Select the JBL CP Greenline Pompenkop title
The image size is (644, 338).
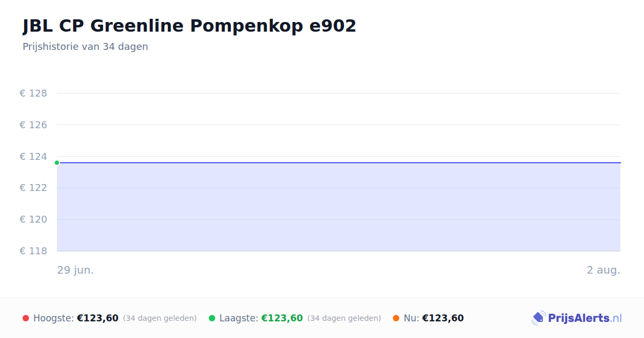click(189, 26)
